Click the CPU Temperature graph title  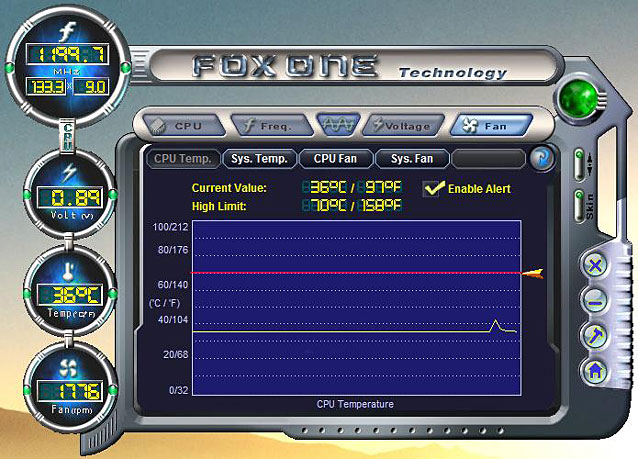point(355,404)
